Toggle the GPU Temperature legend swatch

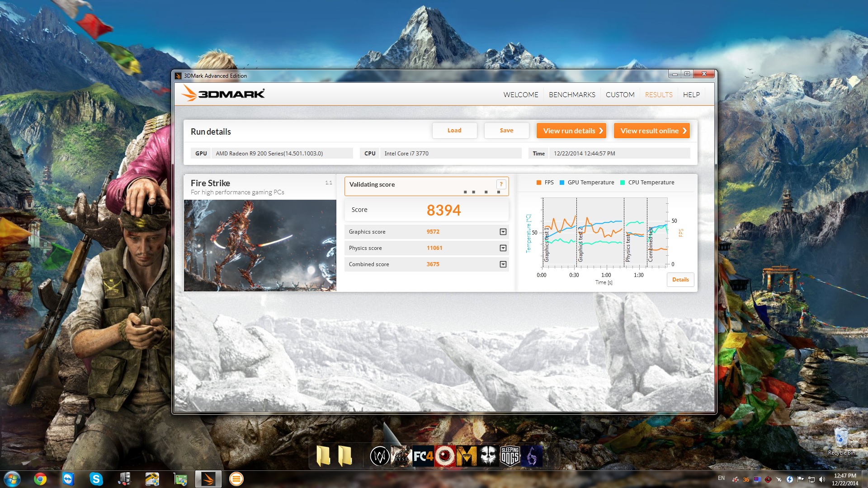click(x=562, y=183)
